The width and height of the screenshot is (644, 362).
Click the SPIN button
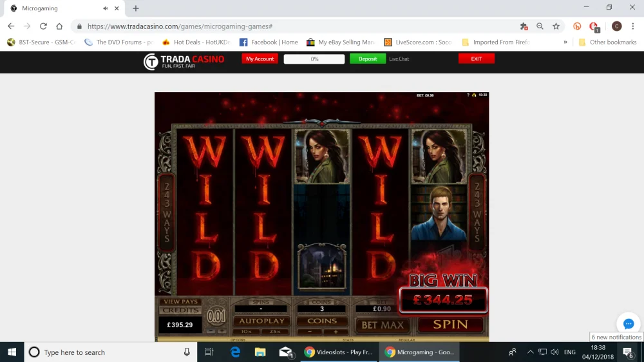tap(450, 325)
